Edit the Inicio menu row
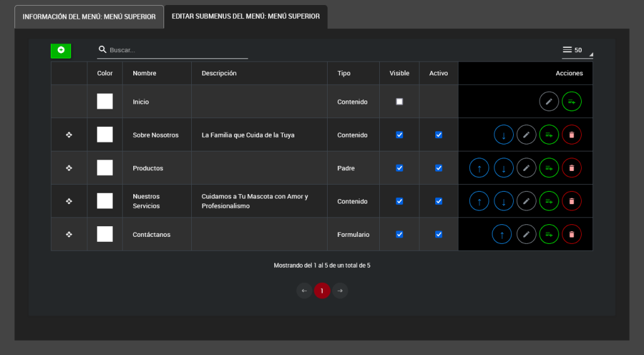 pyautogui.click(x=549, y=101)
